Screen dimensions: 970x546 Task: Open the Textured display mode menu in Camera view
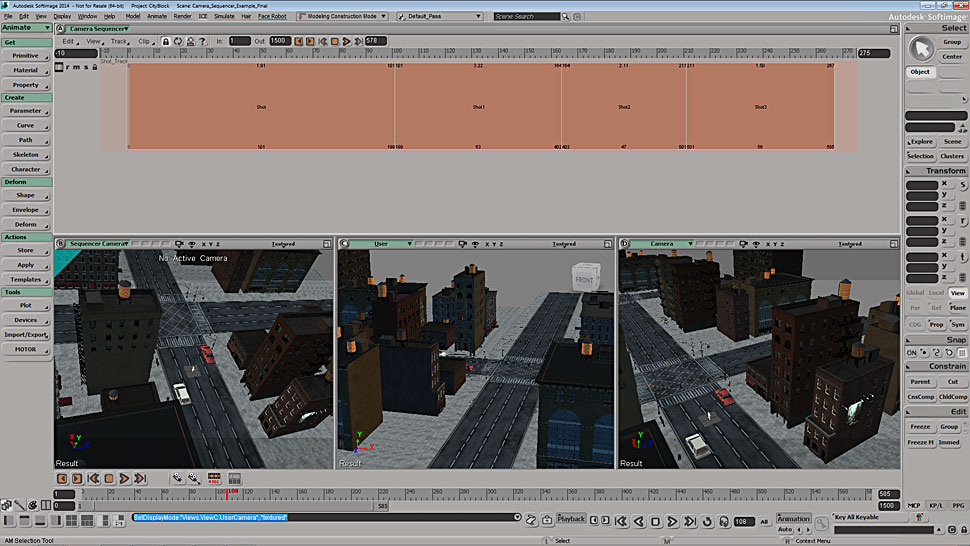pos(849,243)
